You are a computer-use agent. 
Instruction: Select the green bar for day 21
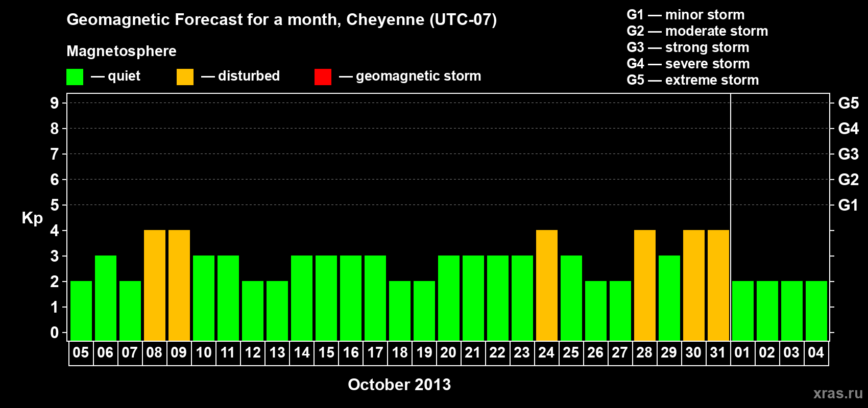tap(473, 298)
